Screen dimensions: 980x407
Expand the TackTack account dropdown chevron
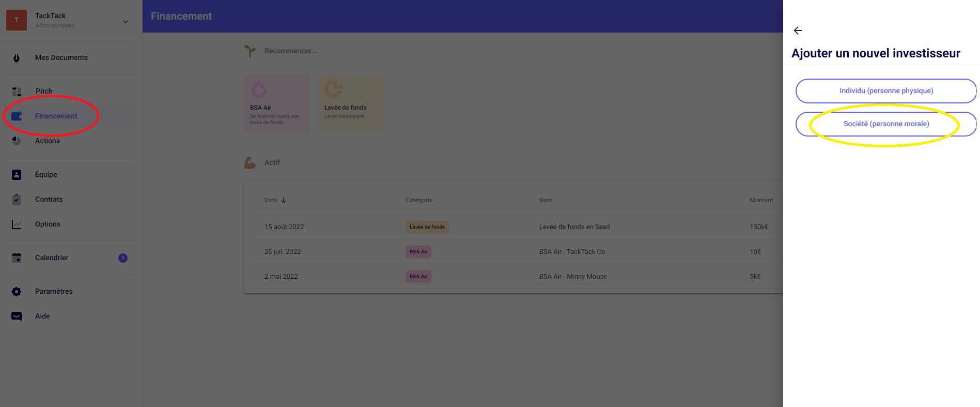pyautogui.click(x=126, y=21)
